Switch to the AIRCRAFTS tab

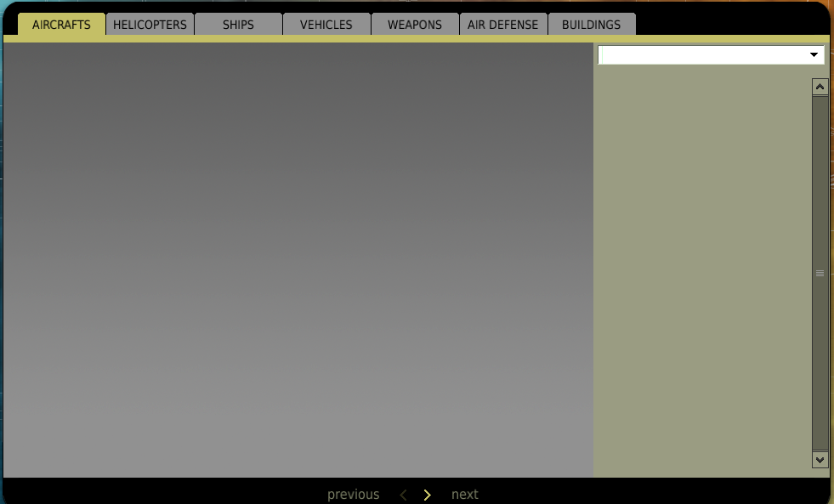[61, 25]
